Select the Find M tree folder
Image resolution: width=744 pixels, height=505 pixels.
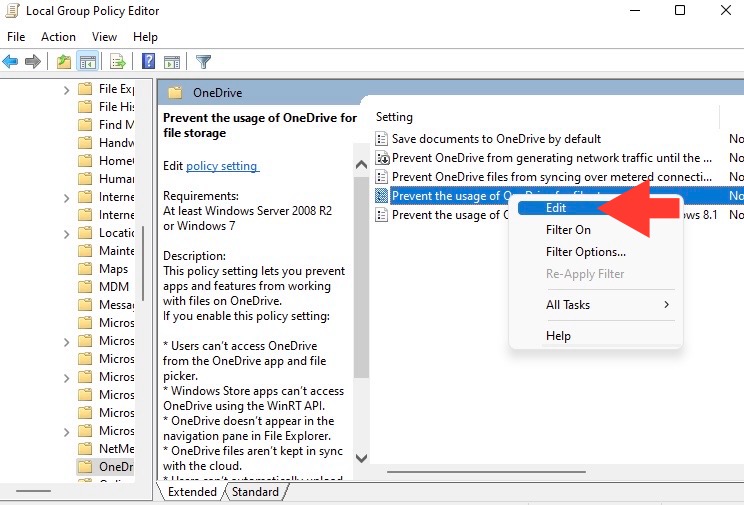106,125
